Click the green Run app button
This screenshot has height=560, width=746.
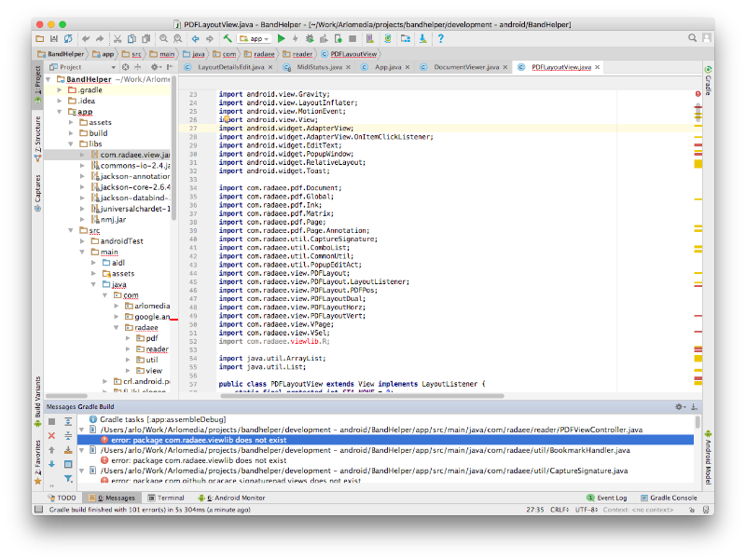point(281,38)
